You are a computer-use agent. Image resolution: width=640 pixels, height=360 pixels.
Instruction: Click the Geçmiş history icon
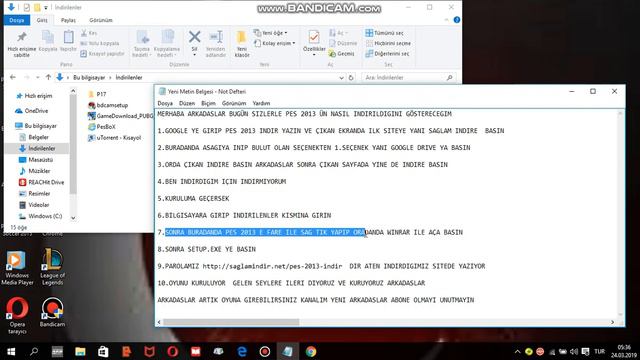[x=332, y=53]
